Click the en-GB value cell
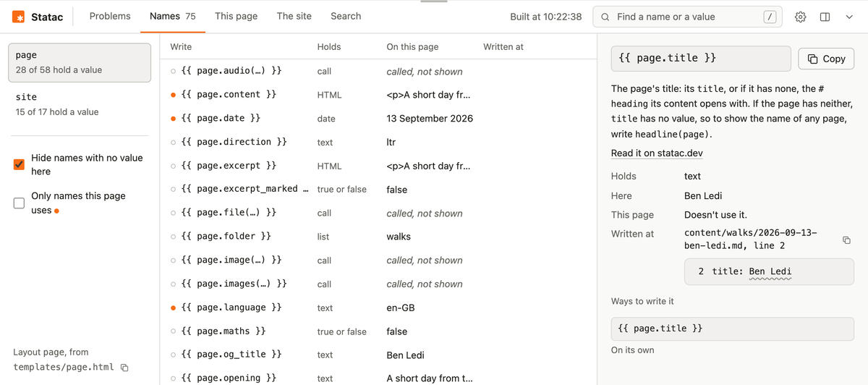Viewport: 868px width, 385px height. click(x=401, y=308)
